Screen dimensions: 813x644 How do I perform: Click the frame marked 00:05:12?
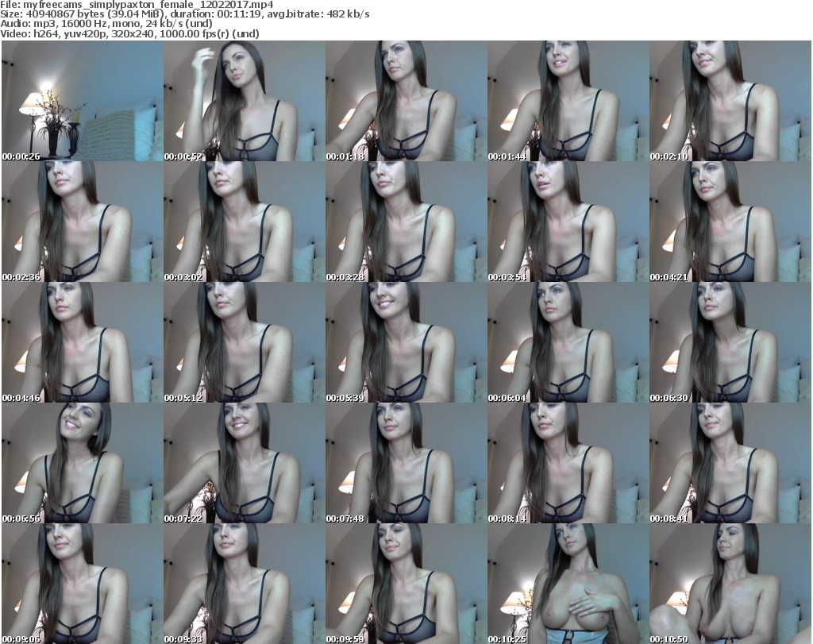[x=245, y=342]
